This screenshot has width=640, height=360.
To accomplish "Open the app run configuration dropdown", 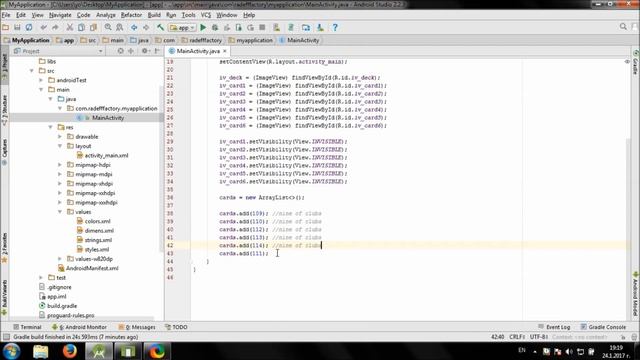I will 182,27.
